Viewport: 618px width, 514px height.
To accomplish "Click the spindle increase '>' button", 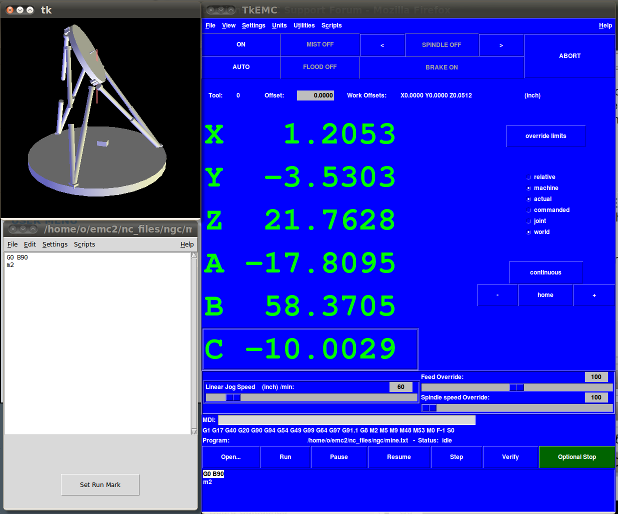I will pyautogui.click(x=501, y=45).
